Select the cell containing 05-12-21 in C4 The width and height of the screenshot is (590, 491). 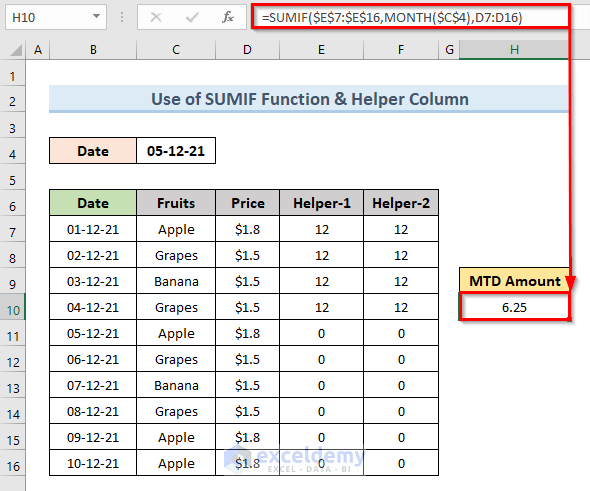176,151
